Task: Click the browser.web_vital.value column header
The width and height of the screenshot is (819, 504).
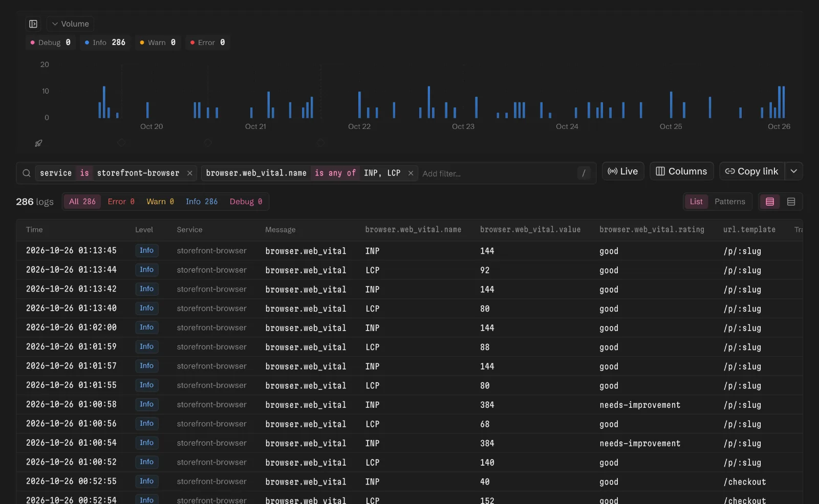Action: coord(530,230)
